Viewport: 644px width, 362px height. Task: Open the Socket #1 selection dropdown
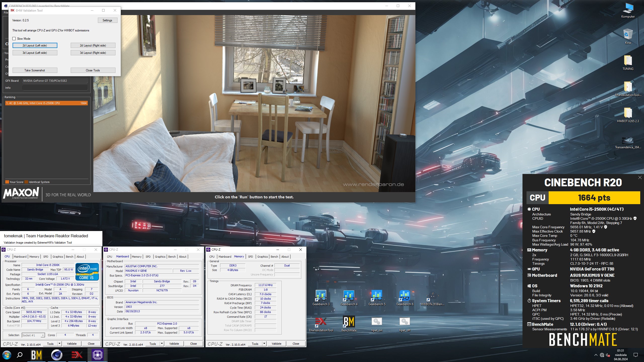click(x=33, y=335)
